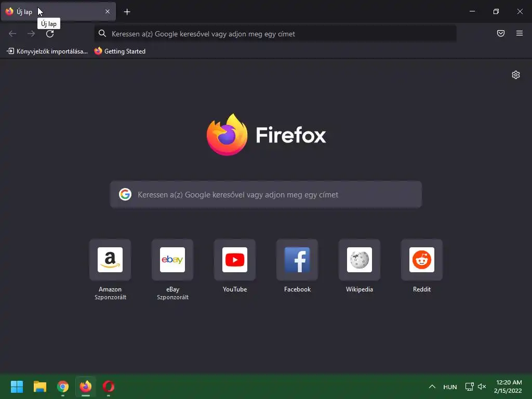Open Könyvjelzők importálása bookmark item

point(47,51)
